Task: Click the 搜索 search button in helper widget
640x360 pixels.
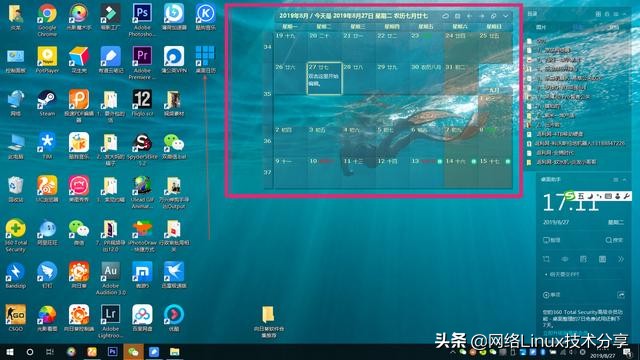Action: tap(614, 240)
